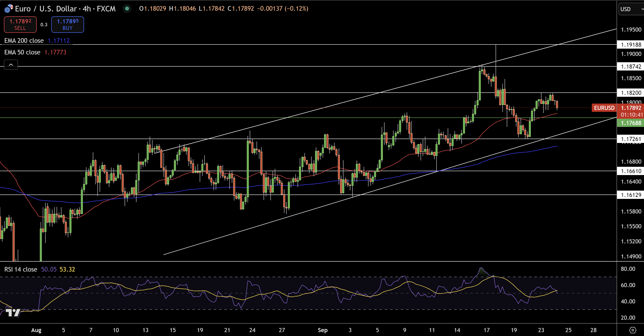Select the EMA 50 close indicator label

pos(22,52)
